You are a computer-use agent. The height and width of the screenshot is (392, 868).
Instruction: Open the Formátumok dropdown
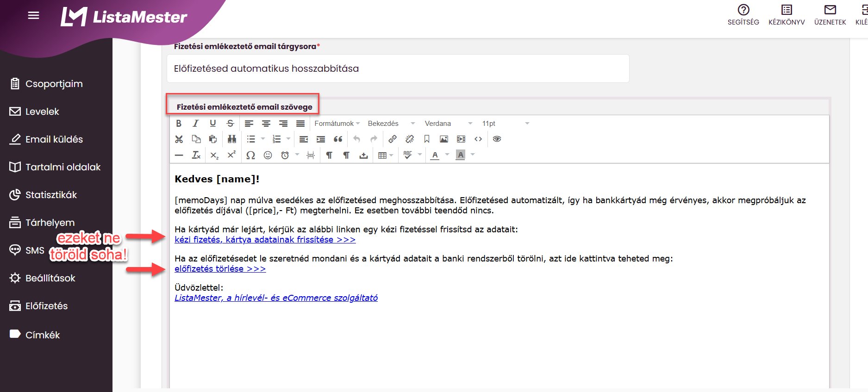point(337,124)
